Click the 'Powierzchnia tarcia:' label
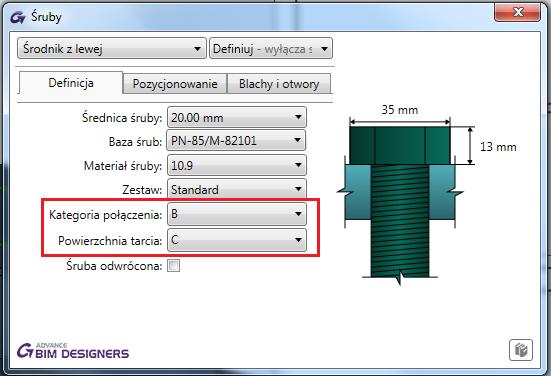 pyautogui.click(x=110, y=241)
